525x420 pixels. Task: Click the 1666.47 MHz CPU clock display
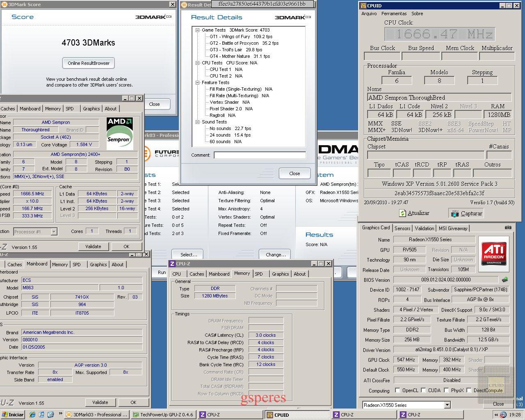click(x=440, y=34)
